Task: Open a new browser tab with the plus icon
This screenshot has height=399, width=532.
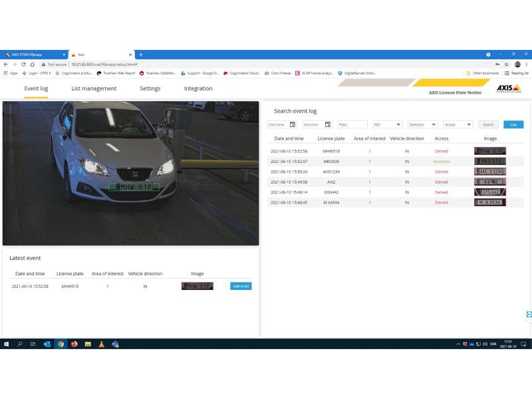Action: point(140,55)
